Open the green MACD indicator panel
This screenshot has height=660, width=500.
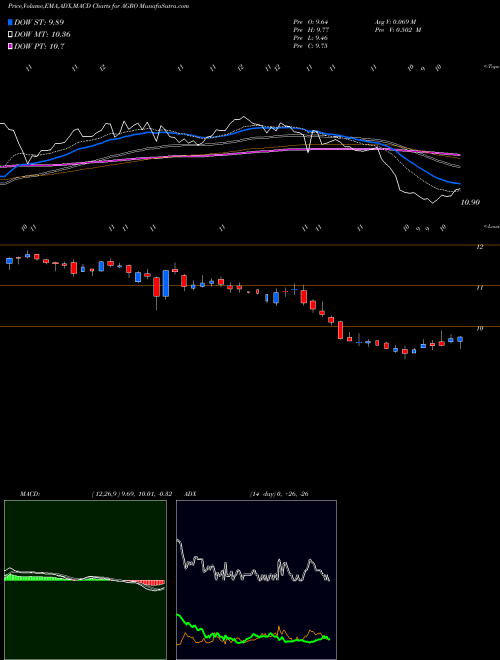point(85,580)
